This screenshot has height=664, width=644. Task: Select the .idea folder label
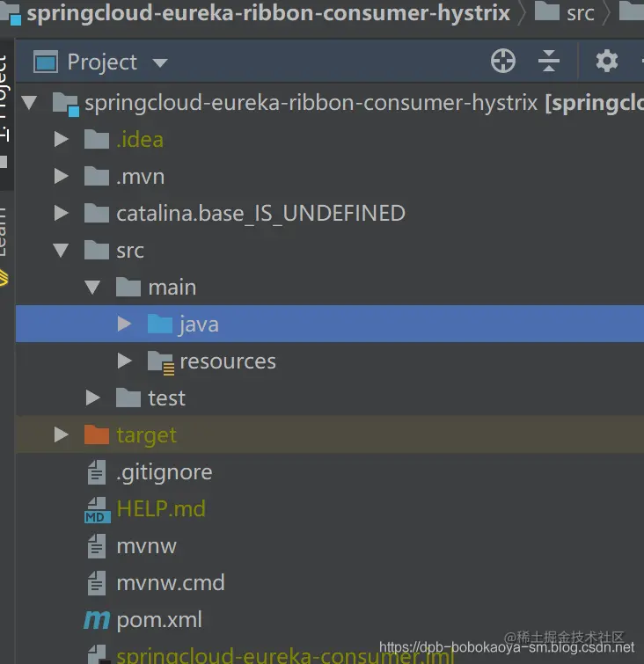click(140, 140)
